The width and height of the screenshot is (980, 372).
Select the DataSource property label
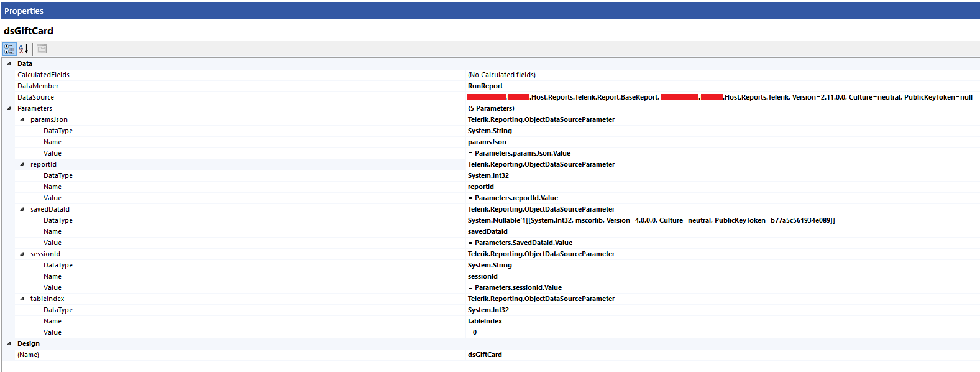tap(35, 97)
